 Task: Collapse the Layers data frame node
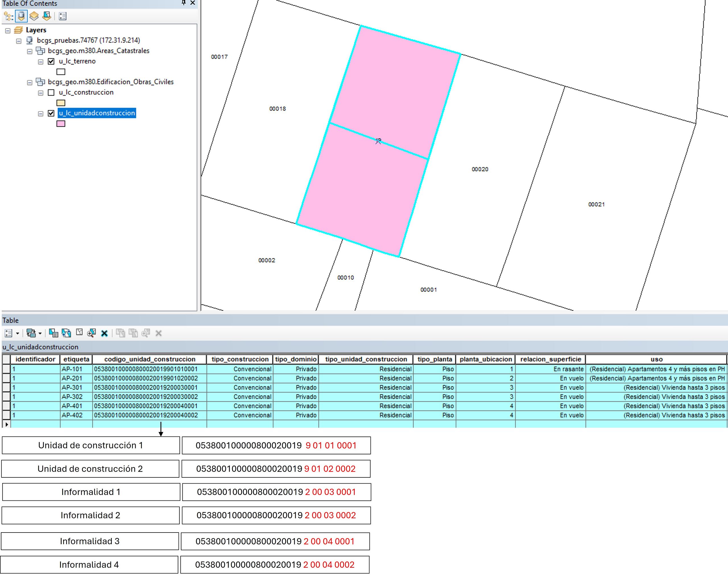pos(8,31)
